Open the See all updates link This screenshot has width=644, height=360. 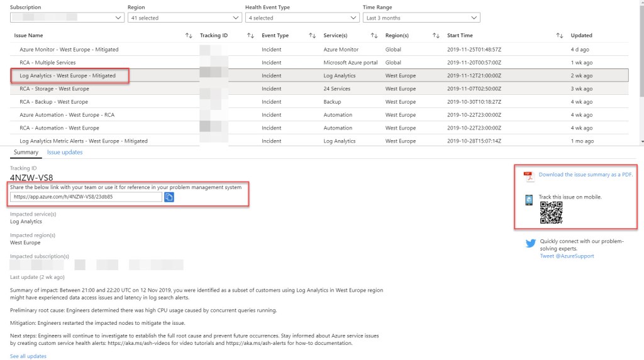(28, 356)
